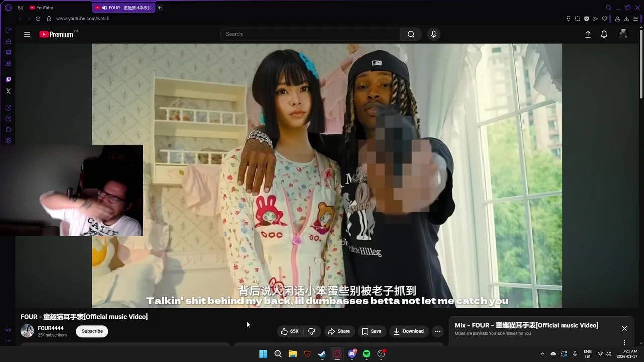Open Extensions cube icon in sidebar

(x=8, y=130)
